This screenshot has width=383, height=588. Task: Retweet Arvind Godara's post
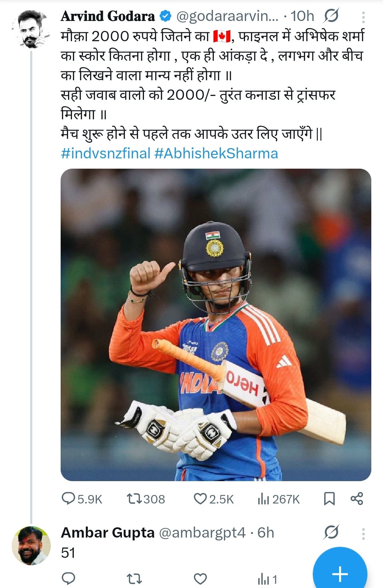pyautogui.click(x=135, y=499)
